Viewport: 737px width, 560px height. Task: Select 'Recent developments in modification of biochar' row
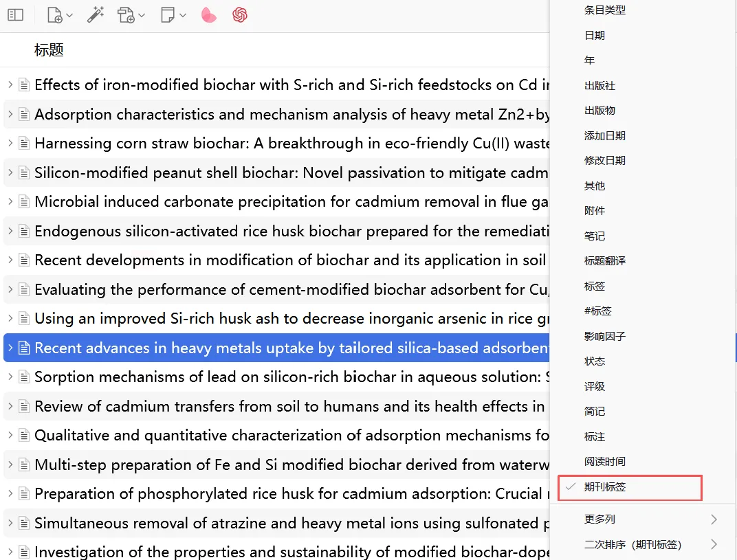(276, 260)
